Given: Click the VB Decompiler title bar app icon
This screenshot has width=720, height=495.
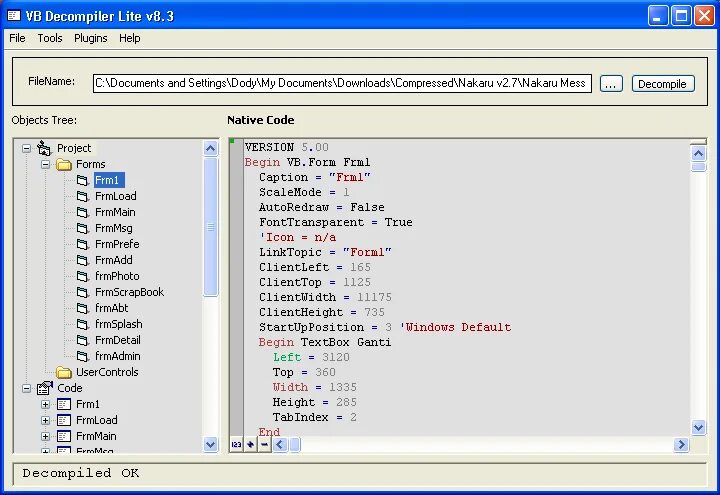Looking at the screenshot, I should point(14,16).
